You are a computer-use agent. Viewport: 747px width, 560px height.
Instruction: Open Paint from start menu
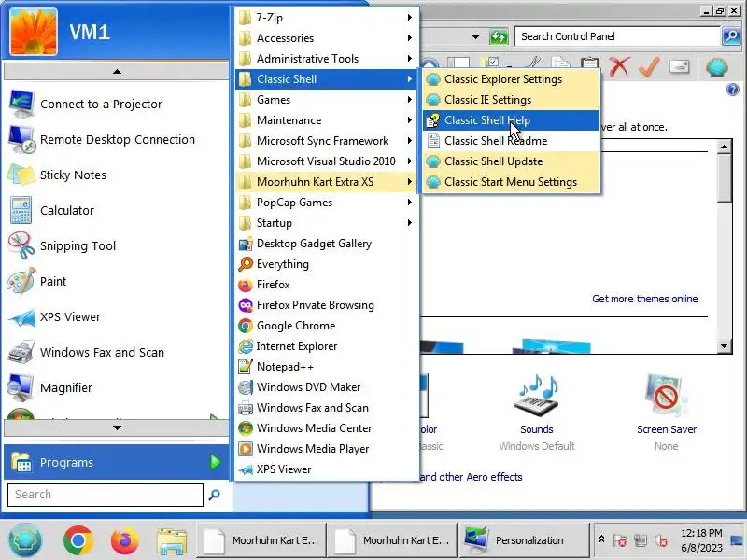pos(116,282)
